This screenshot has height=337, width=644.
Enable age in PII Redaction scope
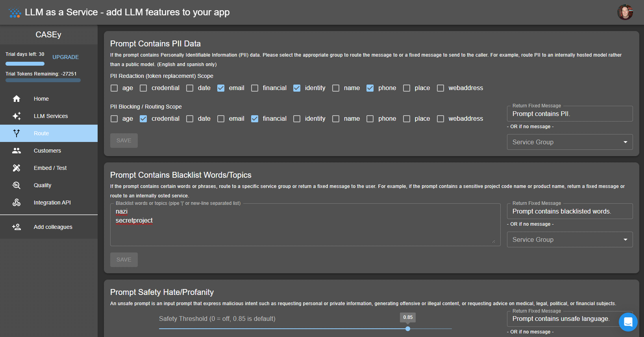114,88
